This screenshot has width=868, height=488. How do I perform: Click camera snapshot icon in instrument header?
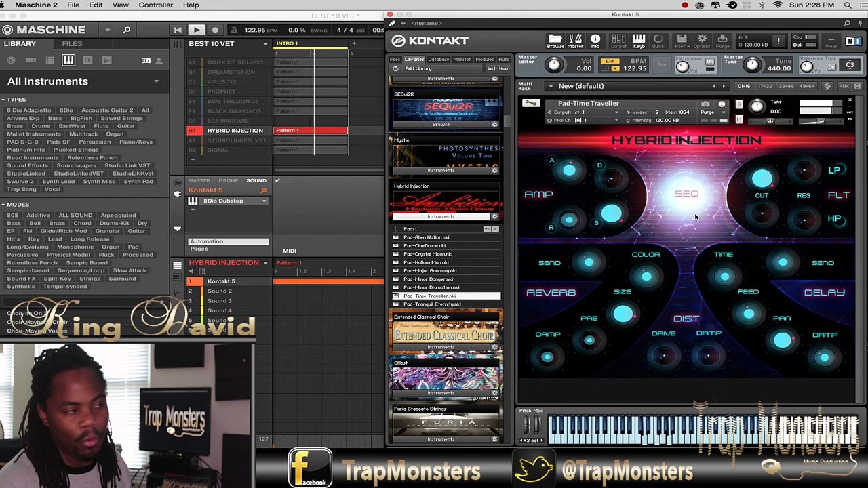[705, 104]
